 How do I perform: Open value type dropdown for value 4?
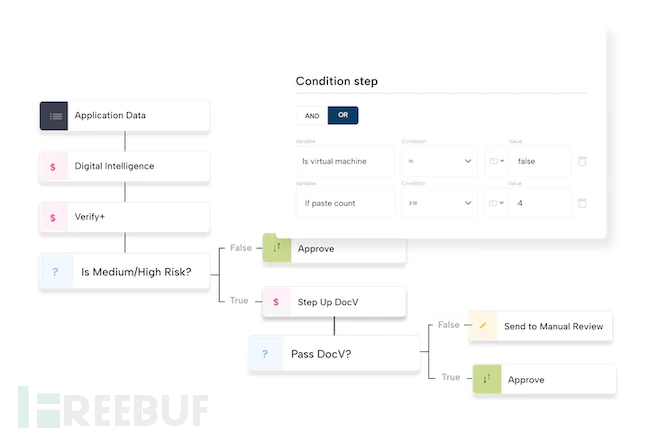[x=494, y=203]
